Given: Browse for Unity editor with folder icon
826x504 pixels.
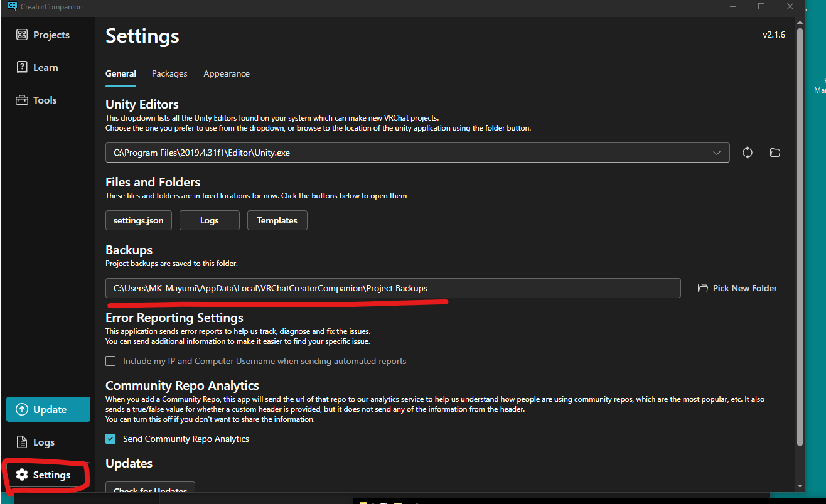Looking at the screenshot, I should (x=775, y=153).
